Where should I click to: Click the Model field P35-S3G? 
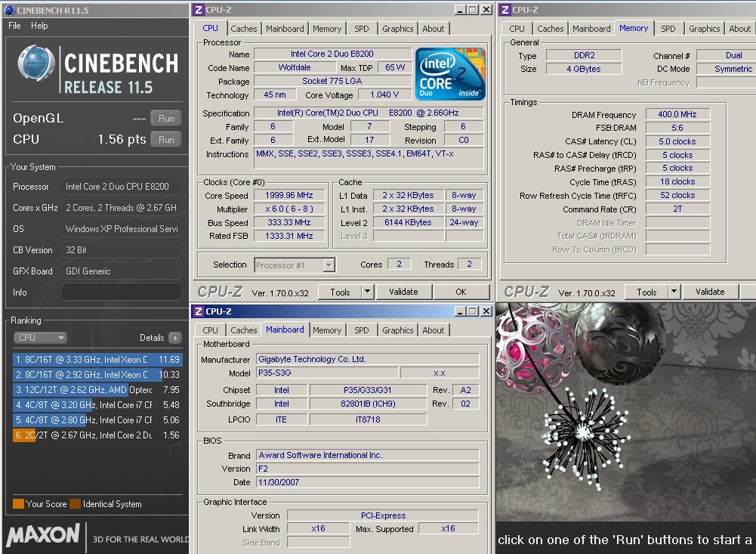[327, 373]
